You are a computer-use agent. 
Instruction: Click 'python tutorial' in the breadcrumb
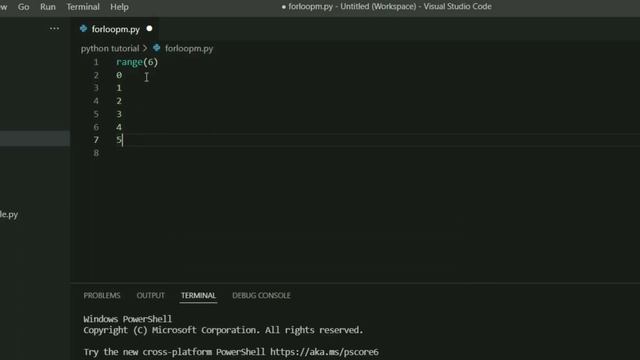[x=110, y=49]
